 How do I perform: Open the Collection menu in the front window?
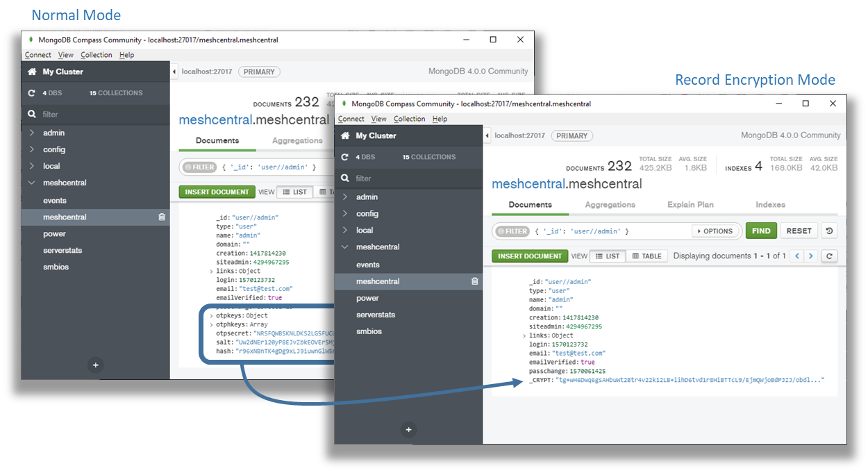409,119
